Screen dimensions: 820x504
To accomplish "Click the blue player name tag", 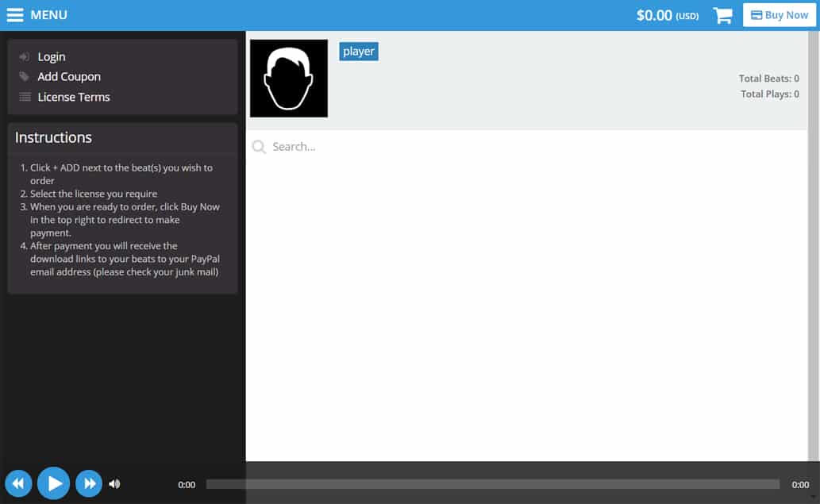I will pyautogui.click(x=359, y=52).
